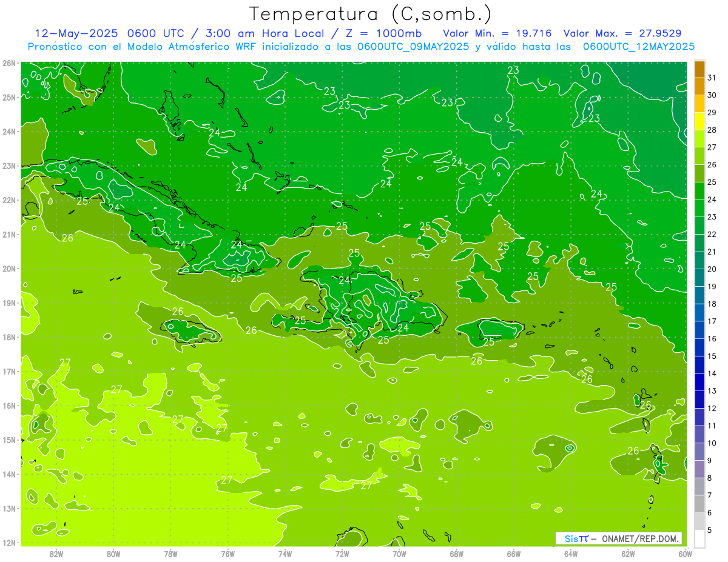The height and width of the screenshot is (562, 728).
Task: Click the 24N latitude axis label
Action: [x=8, y=132]
